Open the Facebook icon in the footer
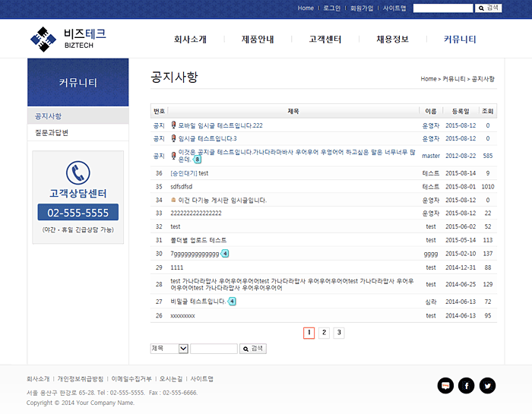This screenshot has width=532, height=414. tap(466, 386)
